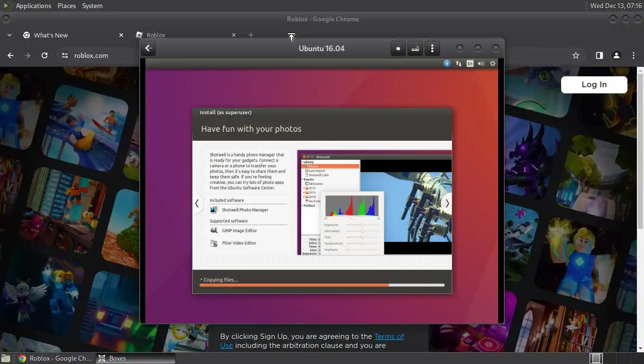The image size is (644, 364).
Task: Expand the Copying files details triangle
Action: [x=201, y=280]
